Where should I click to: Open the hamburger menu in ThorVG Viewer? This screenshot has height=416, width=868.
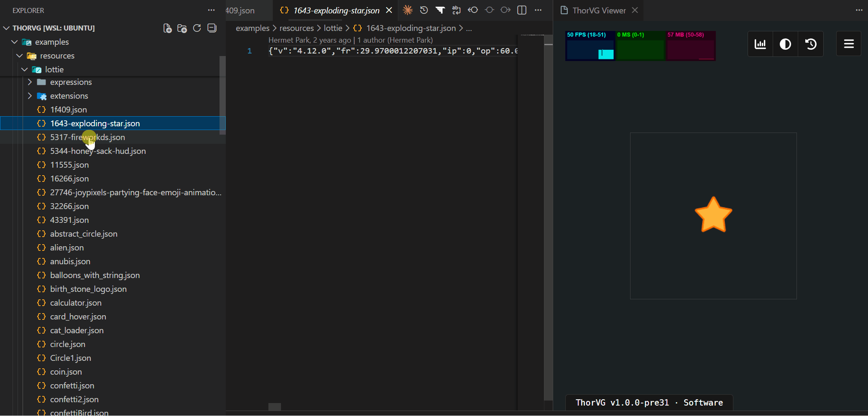849,43
